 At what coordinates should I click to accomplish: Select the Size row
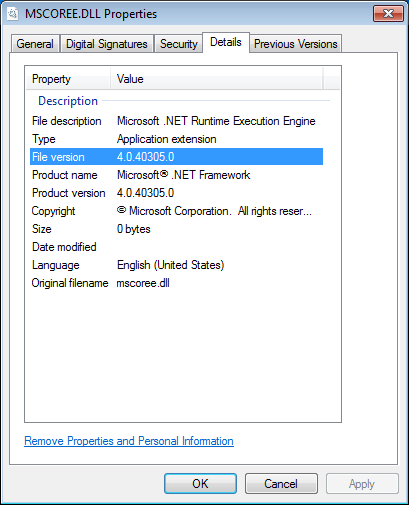tap(176, 229)
